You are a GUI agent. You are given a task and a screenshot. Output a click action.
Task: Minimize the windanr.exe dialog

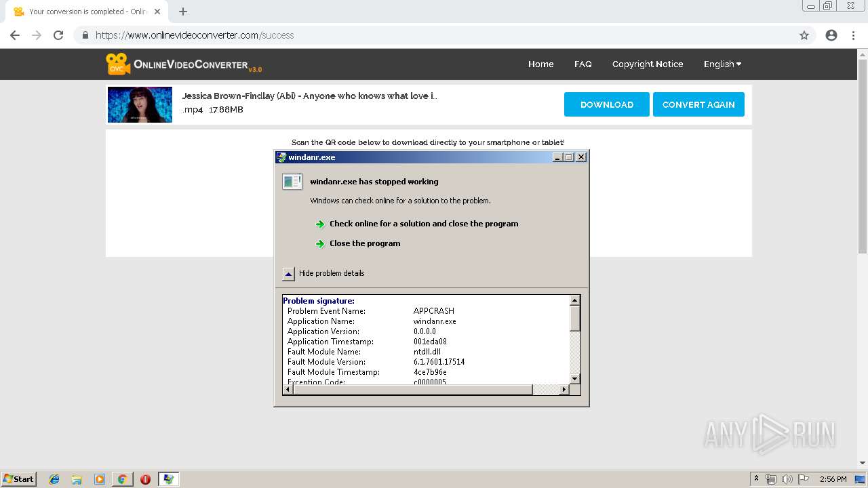click(x=557, y=157)
